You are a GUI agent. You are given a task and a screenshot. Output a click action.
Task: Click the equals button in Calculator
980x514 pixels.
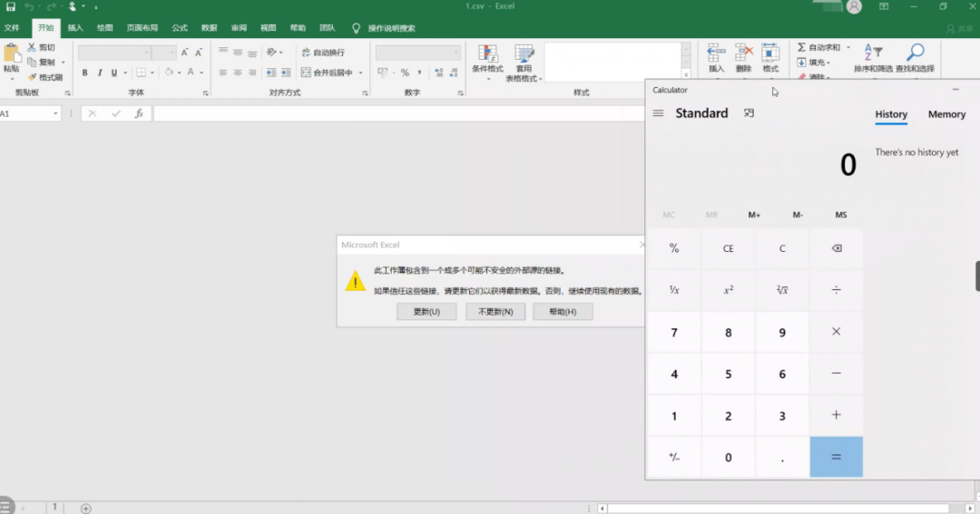837,457
